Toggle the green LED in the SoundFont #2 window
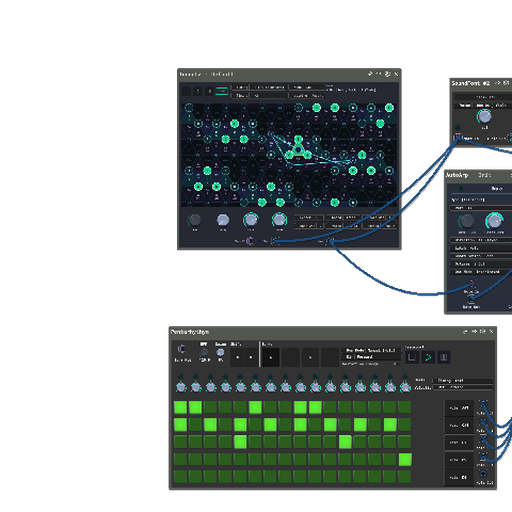The width and height of the screenshot is (512, 512). coord(458,127)
